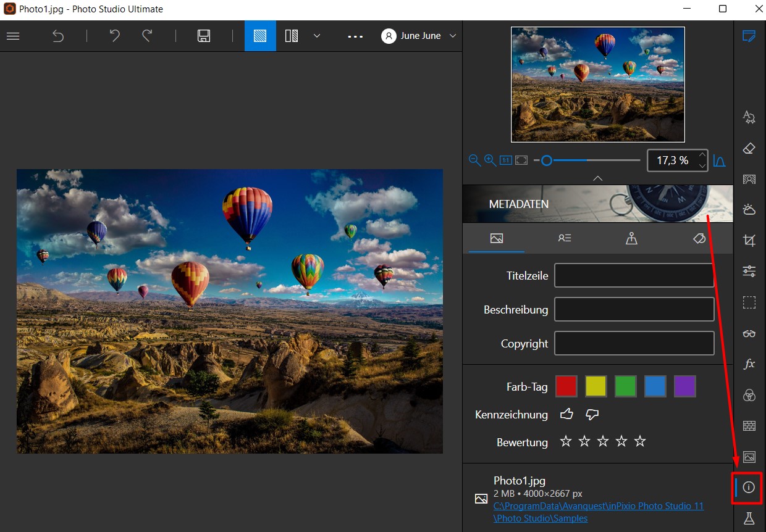Open the fx effects tool

[749, 364]
